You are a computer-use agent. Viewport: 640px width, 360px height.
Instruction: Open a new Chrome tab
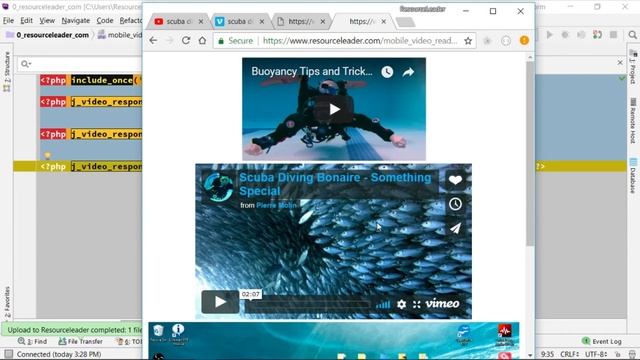pyautogui.click(x=405, y=22)
